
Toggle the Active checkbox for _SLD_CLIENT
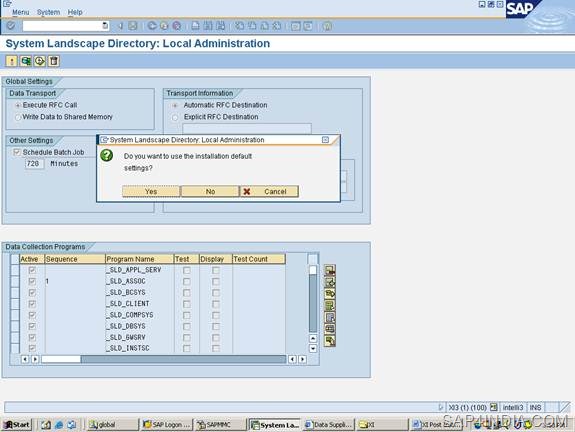coord(32,304)
